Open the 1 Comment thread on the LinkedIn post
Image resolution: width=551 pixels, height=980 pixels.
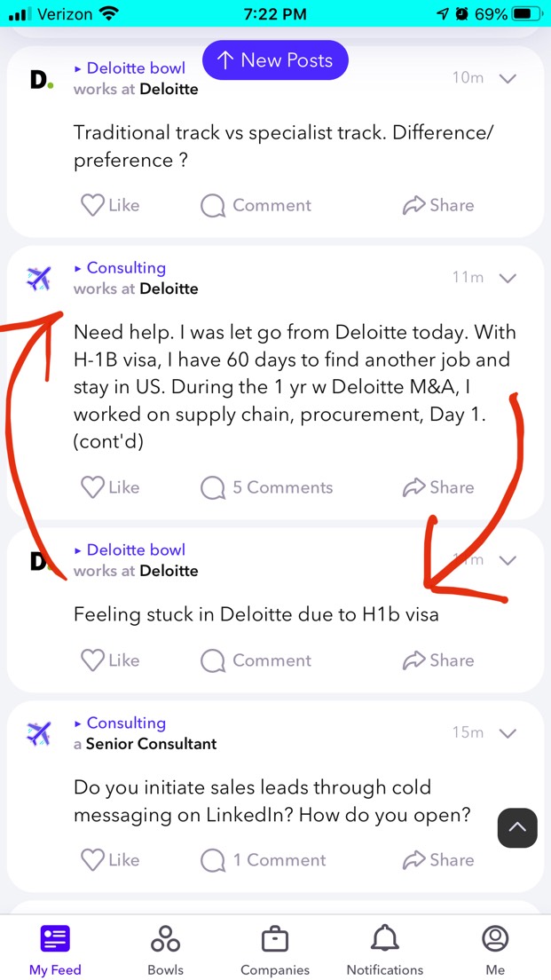tap(263, 860)
